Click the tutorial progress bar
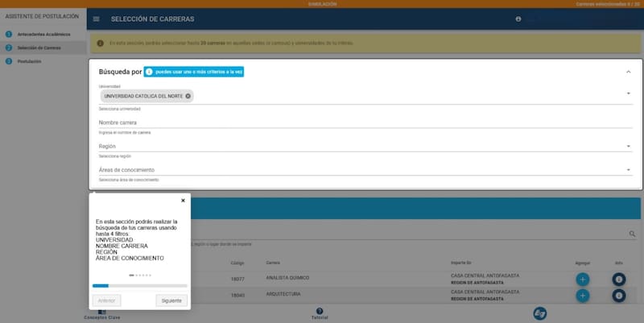 (x=140, y=285)
